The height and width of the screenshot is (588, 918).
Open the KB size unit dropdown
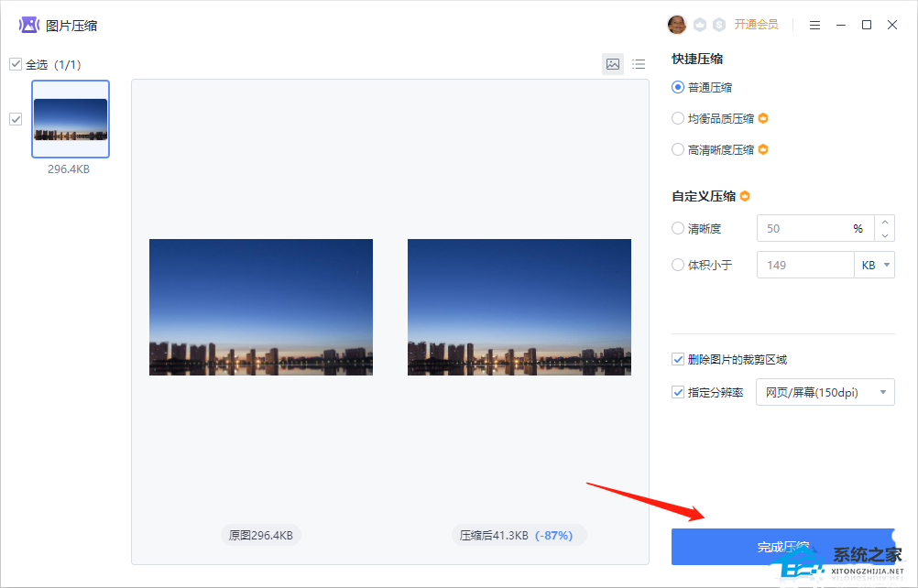click(874, 265)
